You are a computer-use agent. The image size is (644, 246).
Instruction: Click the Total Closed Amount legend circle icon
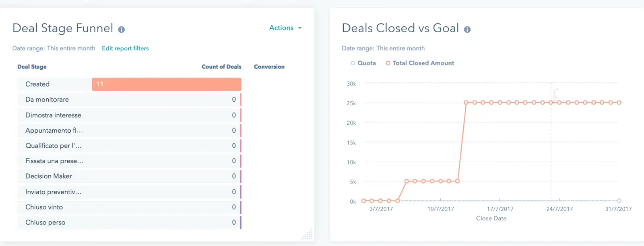(x=388, y=63)
